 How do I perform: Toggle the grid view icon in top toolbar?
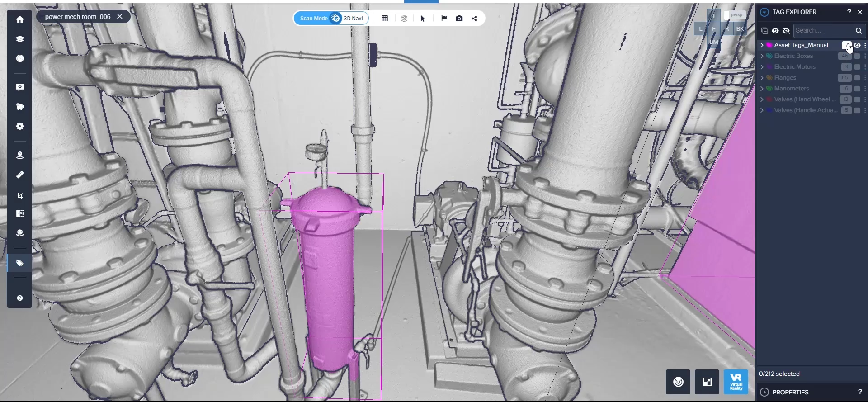[385, 19]
